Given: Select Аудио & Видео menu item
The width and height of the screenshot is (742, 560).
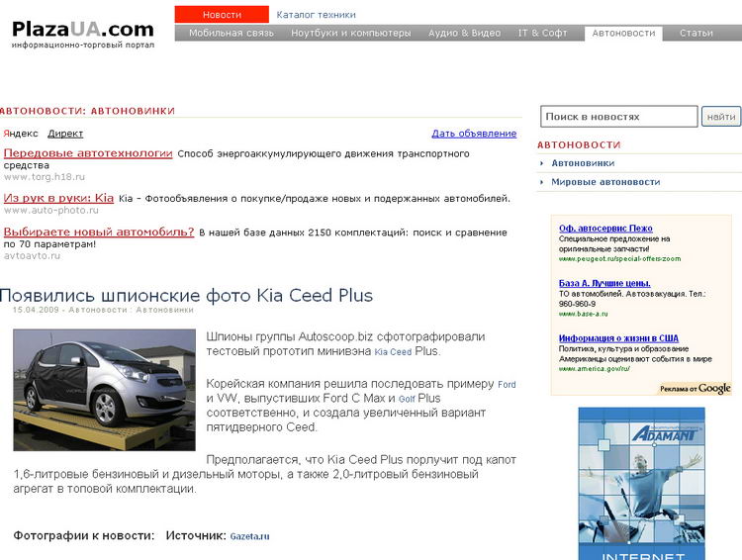Looking at the screenshot, I should pyautogui.click(x=464, y=33).
